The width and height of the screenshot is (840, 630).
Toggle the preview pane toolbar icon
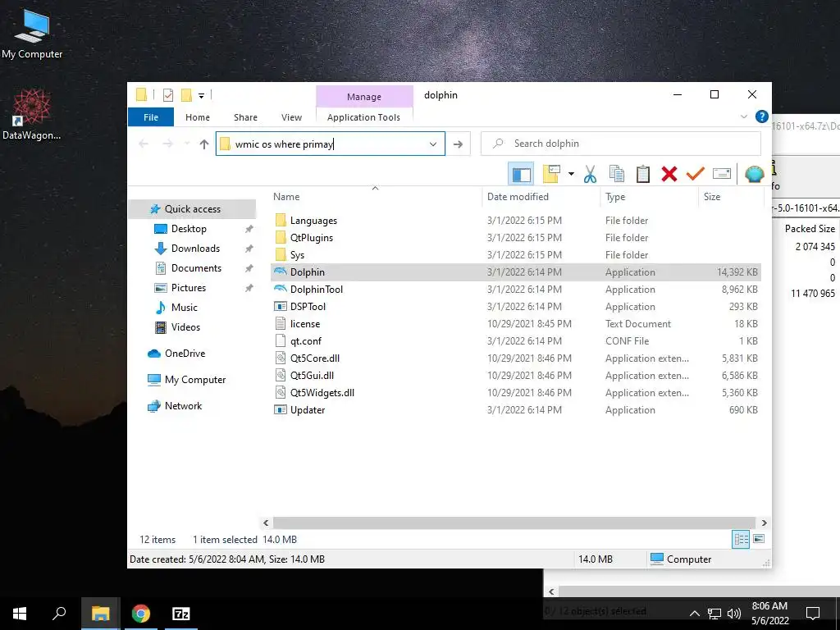pos(521,174)
